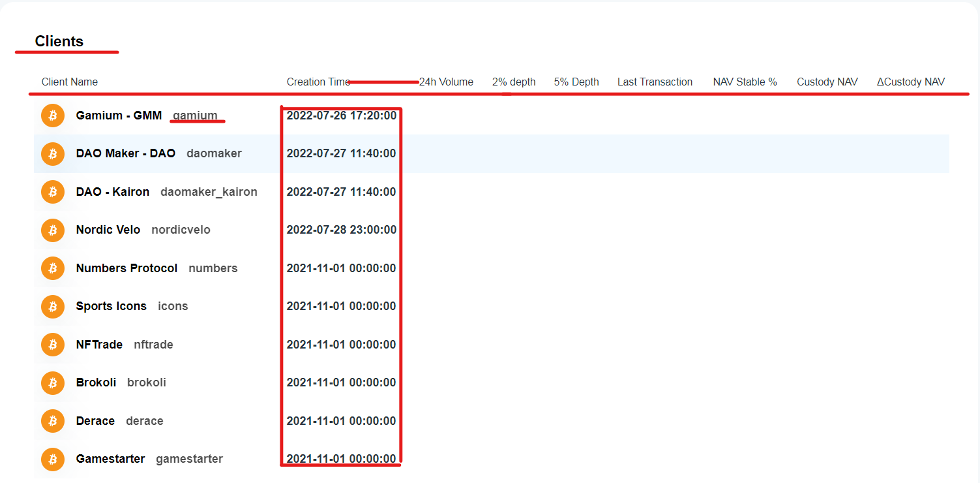Click the Bitcoin icon beside DAO - Kairon
This screenshot has width=980, height=483.
53,192
